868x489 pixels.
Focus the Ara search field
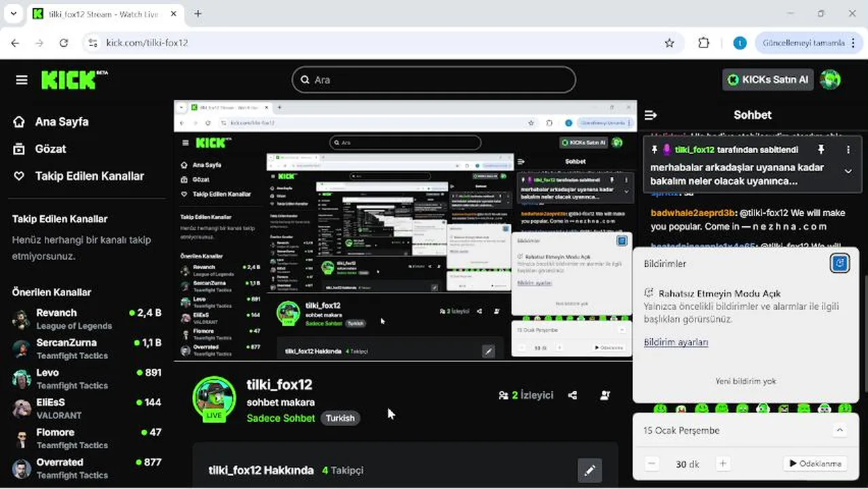(434, 79)
